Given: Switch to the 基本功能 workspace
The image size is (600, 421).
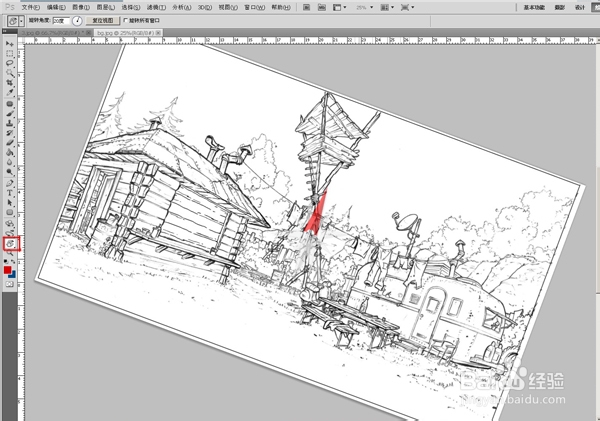Looking at the screenshot, I should point(534,7).
